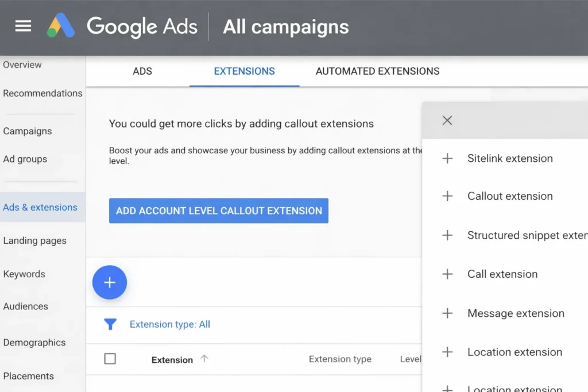Open the Extension type: All filter
Viewport: 588px width, 392px height.
[169, 324]
